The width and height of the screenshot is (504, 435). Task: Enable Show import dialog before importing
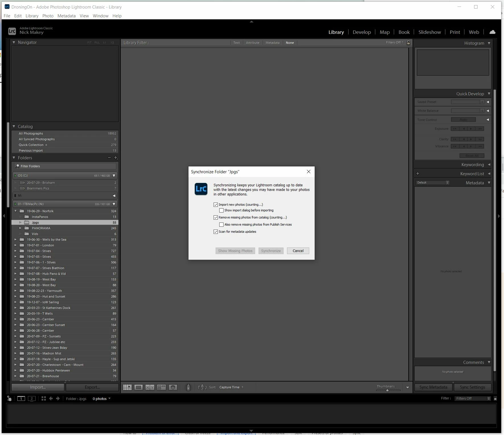click(x=221, y=211)
